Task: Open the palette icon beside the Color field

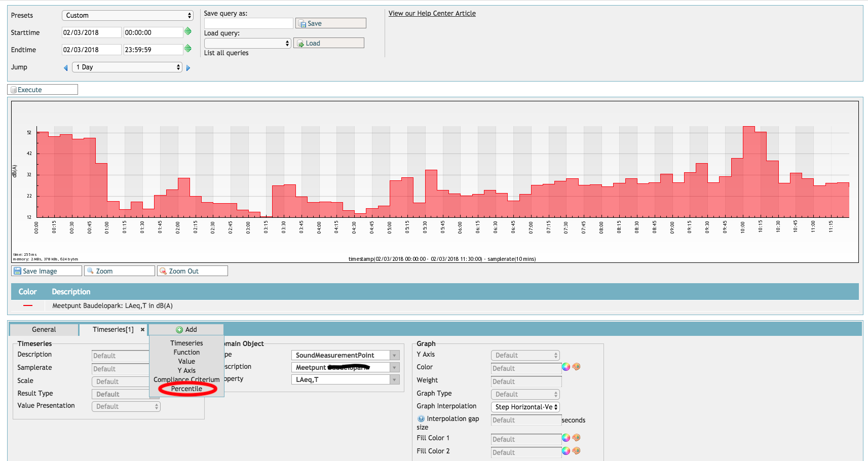Action: 576,367
